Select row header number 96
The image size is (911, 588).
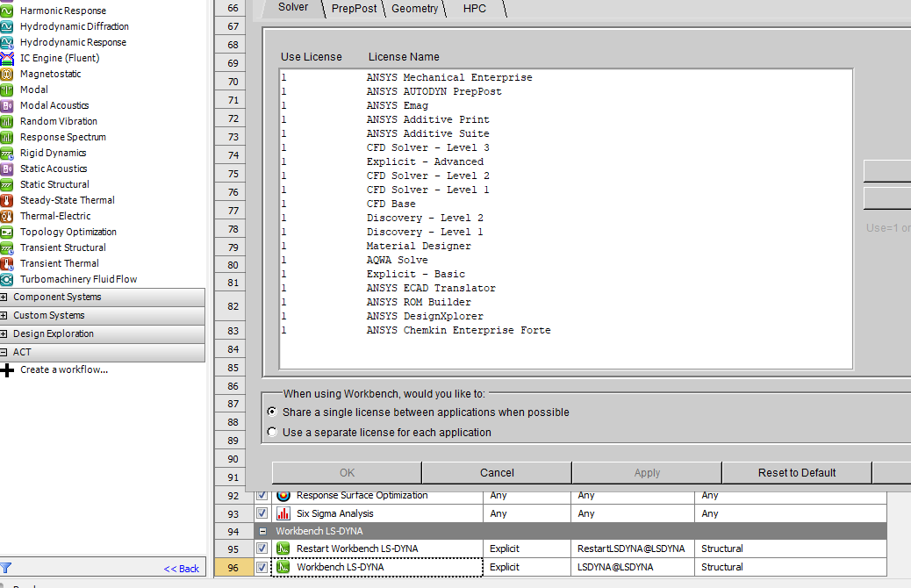[x=233, y=567]
